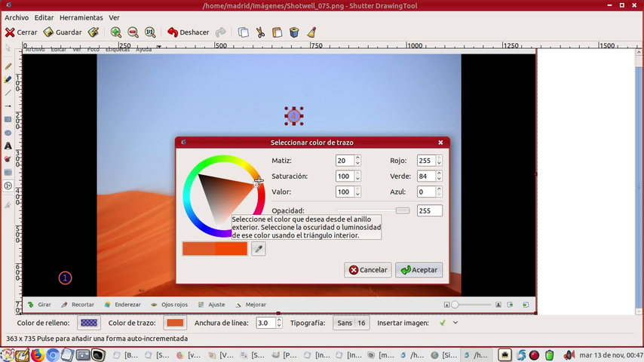This screenshot has width=644, height=362.
Task: Click the previous color swatch in dialog
Action: (x=199, y=249)
